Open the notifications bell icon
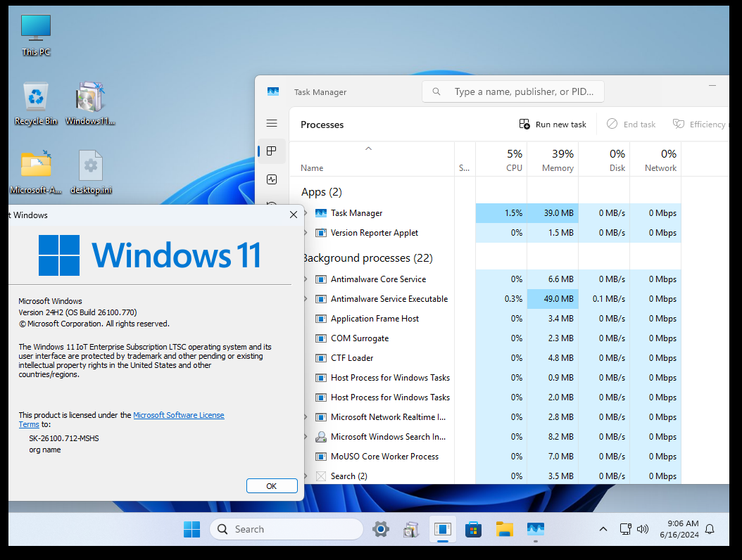The width and height of the screenshot is (742, 560). pyautogui.click(x=710, y=529)
